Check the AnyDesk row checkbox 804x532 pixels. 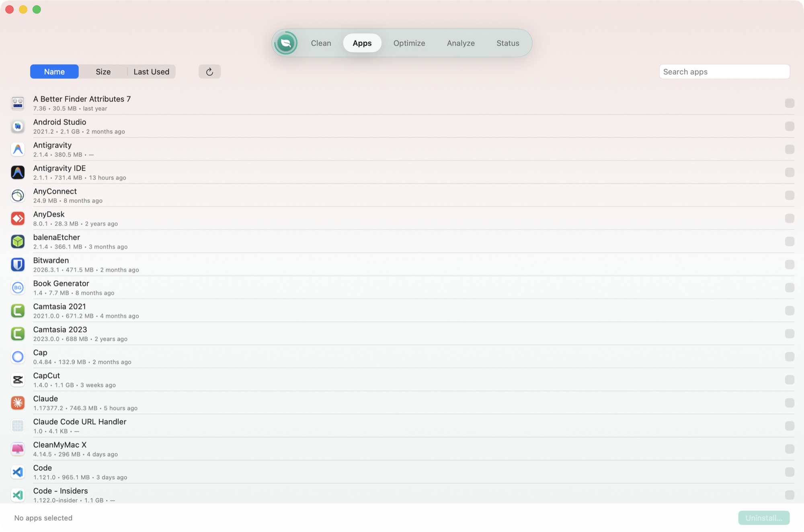(x=790, y=218)
